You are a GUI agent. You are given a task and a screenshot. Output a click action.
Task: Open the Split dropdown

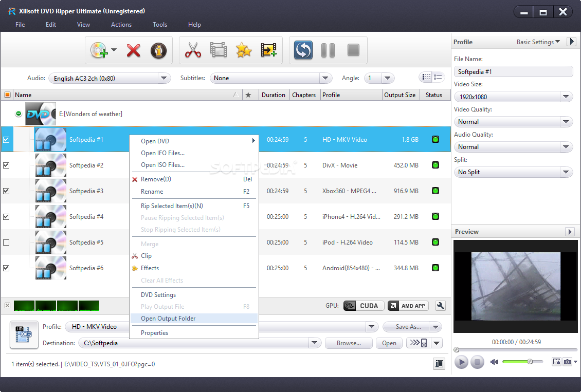566,172
